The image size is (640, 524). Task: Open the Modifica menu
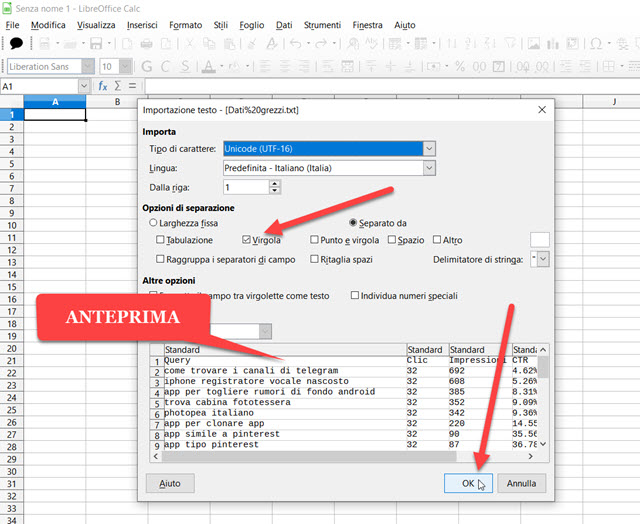48,25
